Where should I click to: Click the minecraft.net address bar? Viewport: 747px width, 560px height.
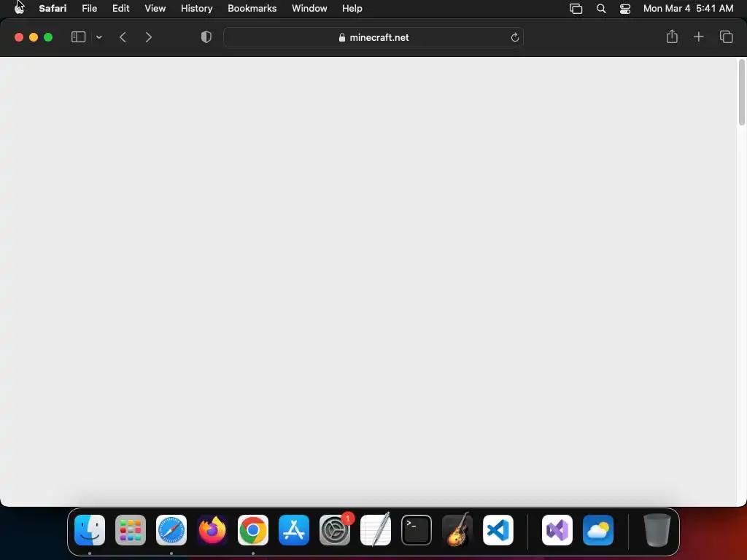coord(373,37)
